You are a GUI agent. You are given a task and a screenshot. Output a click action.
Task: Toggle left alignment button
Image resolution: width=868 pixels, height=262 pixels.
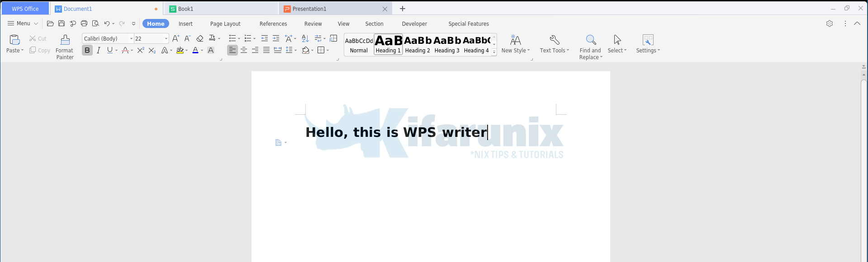pyautogui.click(x=232, y=50)
